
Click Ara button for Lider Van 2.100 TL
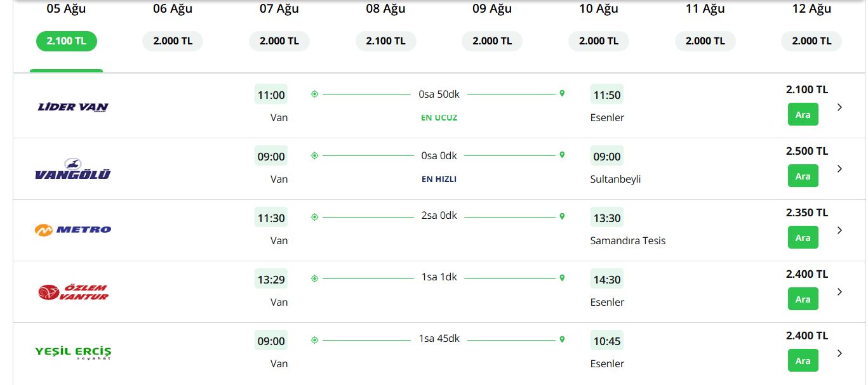click(x=803, y=115)
